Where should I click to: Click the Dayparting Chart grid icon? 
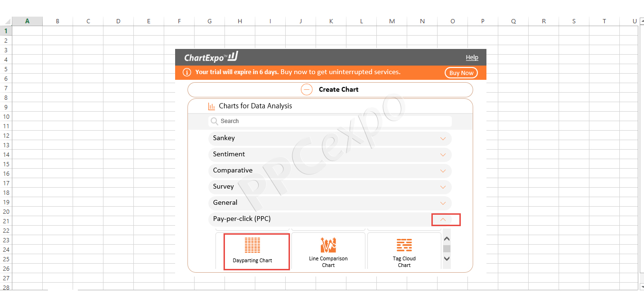(x=252, y=245)
